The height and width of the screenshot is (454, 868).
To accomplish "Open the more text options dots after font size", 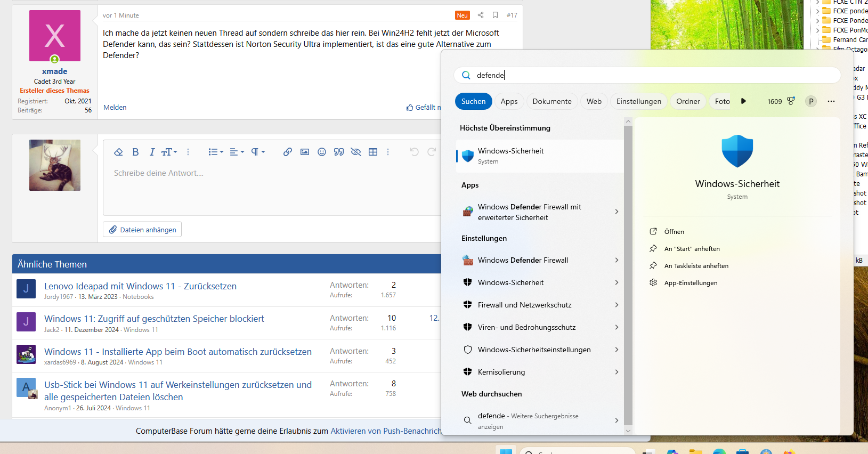I will tap(188, 152).
